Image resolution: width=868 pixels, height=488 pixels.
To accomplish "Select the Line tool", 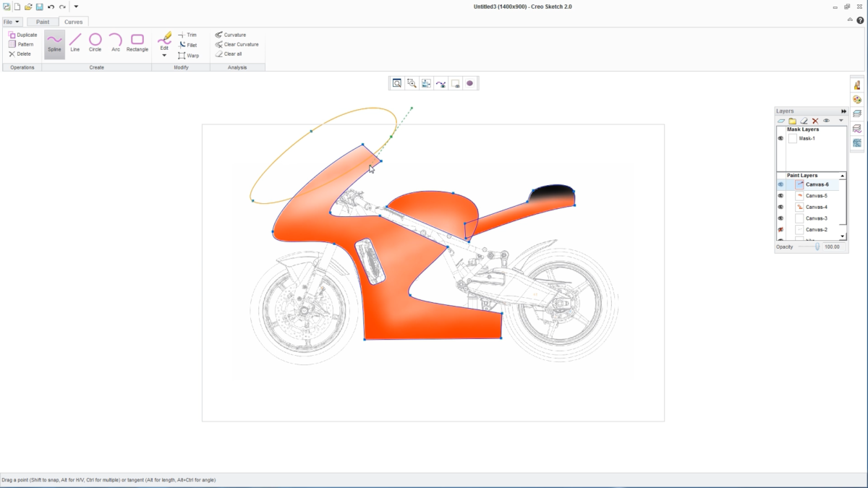I will point(75,43).
